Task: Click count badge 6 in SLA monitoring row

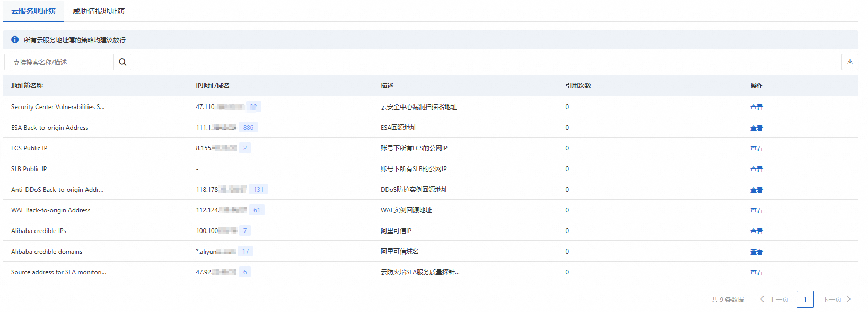Action: click(245, 272)
